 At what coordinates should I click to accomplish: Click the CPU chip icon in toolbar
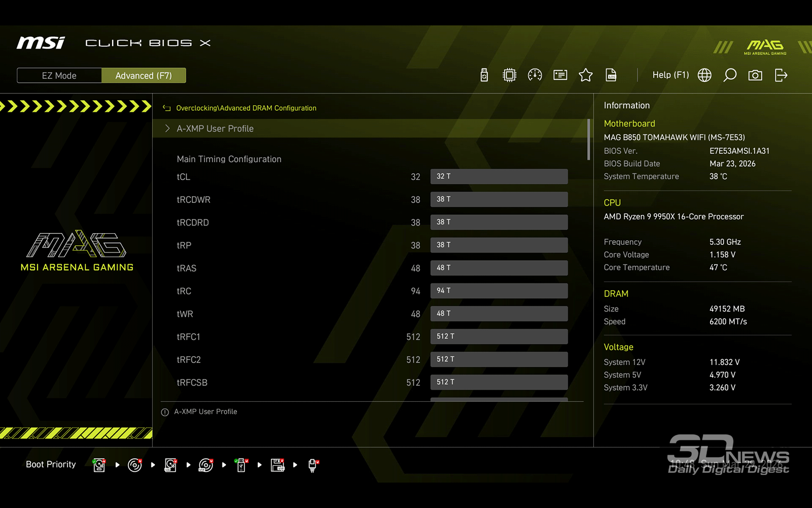(x=509, y=75)
